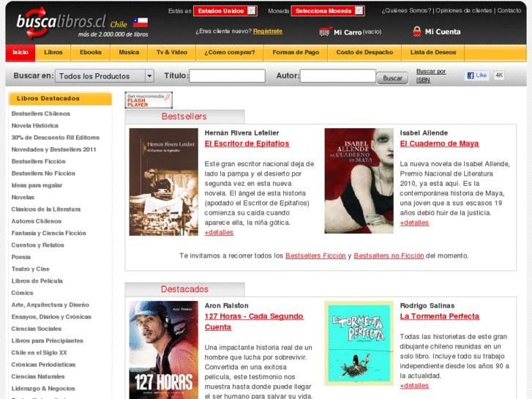Viewport: 532px width, 399px height.
Task: Click the El Cuaderno de Maya cover
Action: click(359, 181)
